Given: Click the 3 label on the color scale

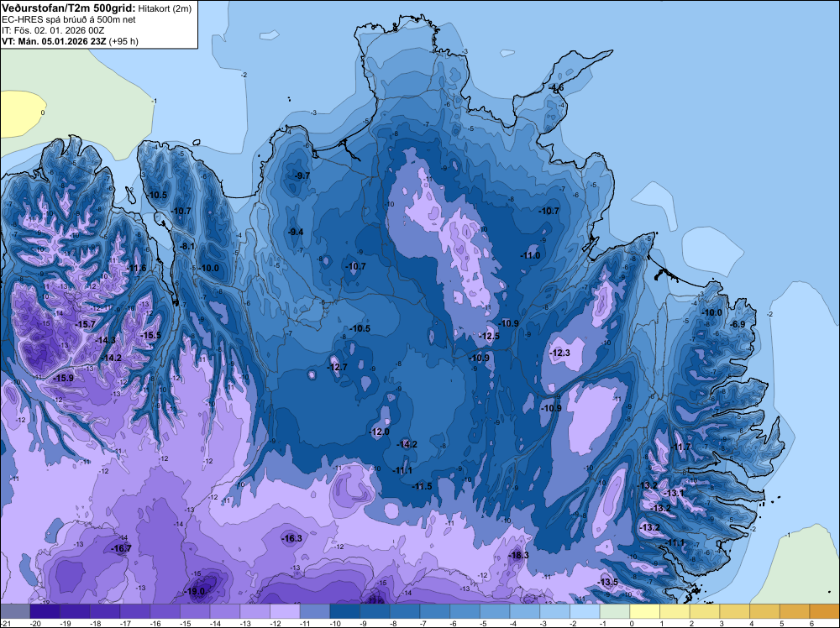Looking at the screenshot, I should tap(722, 624).
